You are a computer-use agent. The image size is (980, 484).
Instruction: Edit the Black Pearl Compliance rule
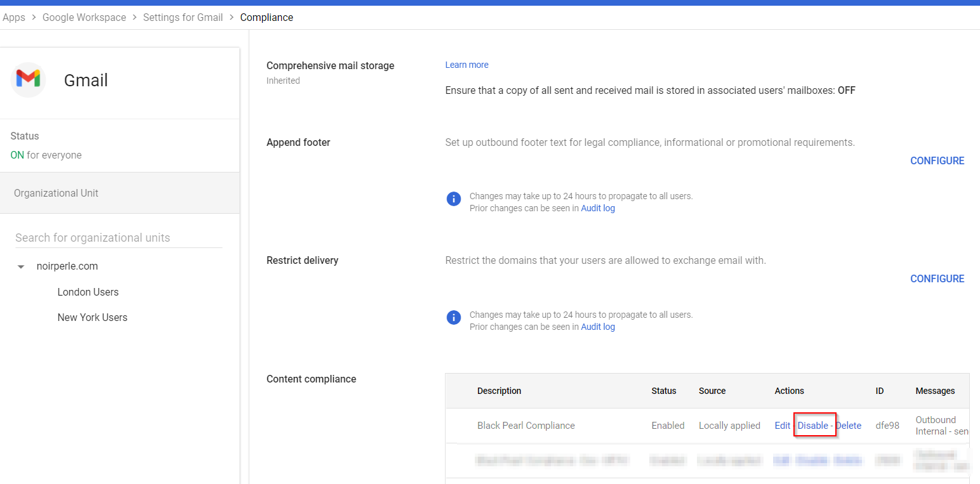pyautogui.click(x=782, y=426)
